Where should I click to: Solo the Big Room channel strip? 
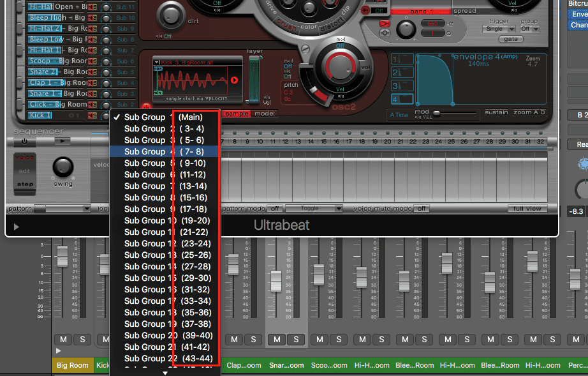coord(82,340)
